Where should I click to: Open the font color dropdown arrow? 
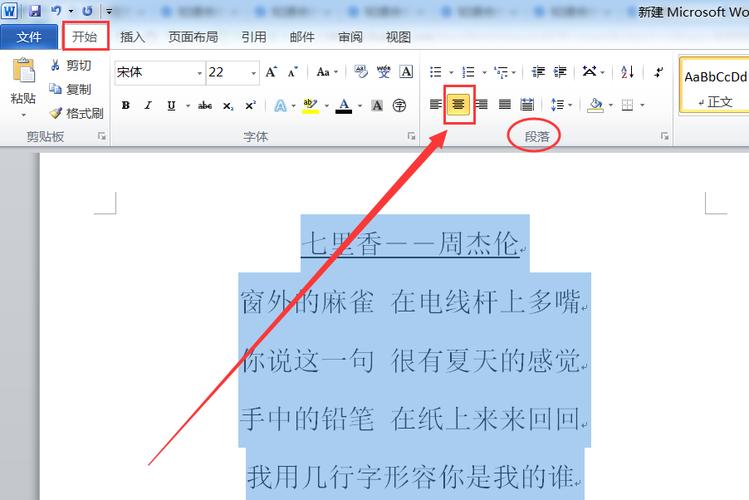pos(360,106)
